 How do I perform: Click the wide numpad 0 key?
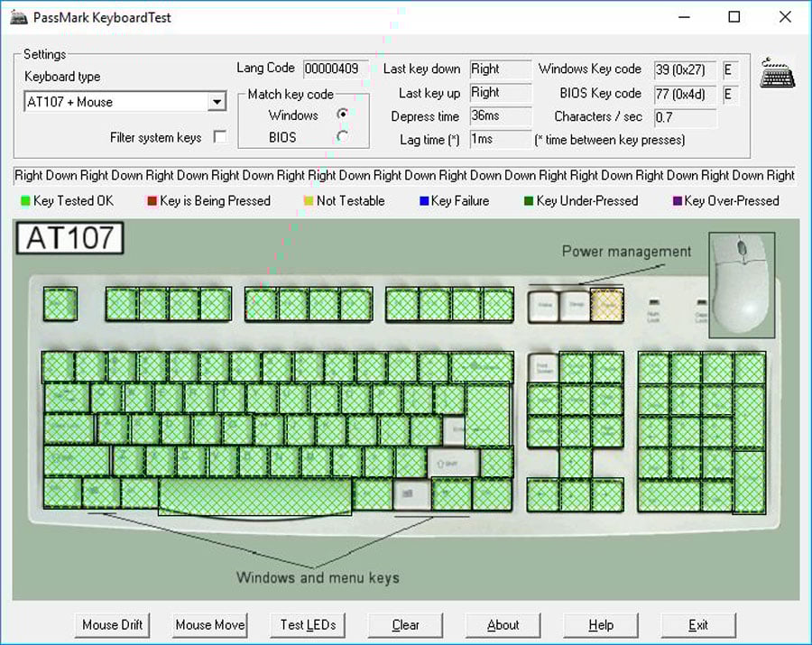pyautogui.click(x=669, y=495)
